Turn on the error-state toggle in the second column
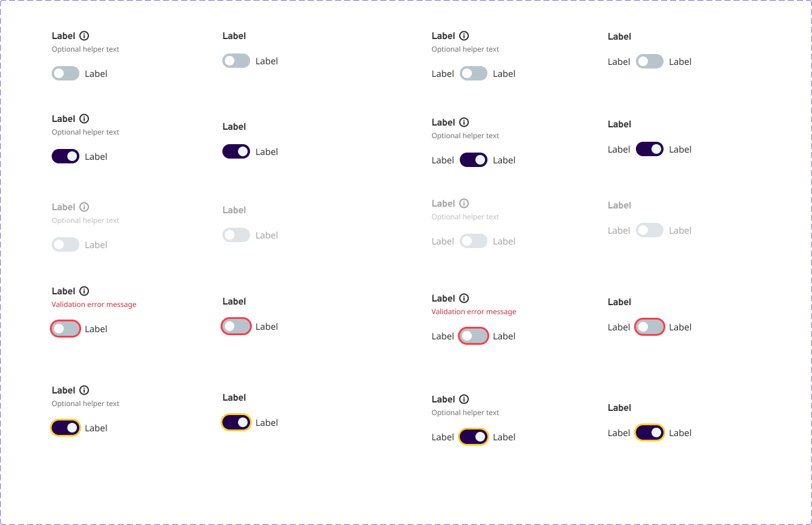Viewport: 812px width, 525px height. [236, 326]
